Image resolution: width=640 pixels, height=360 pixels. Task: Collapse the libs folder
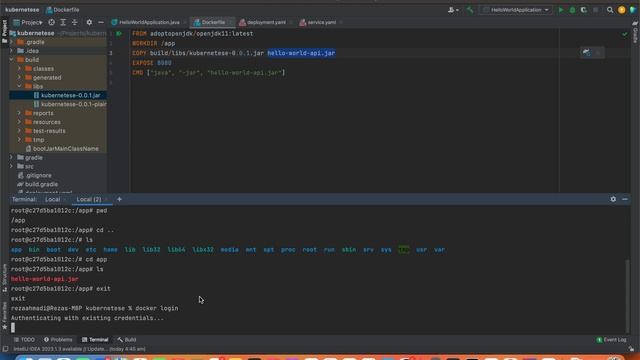(19, 87)
